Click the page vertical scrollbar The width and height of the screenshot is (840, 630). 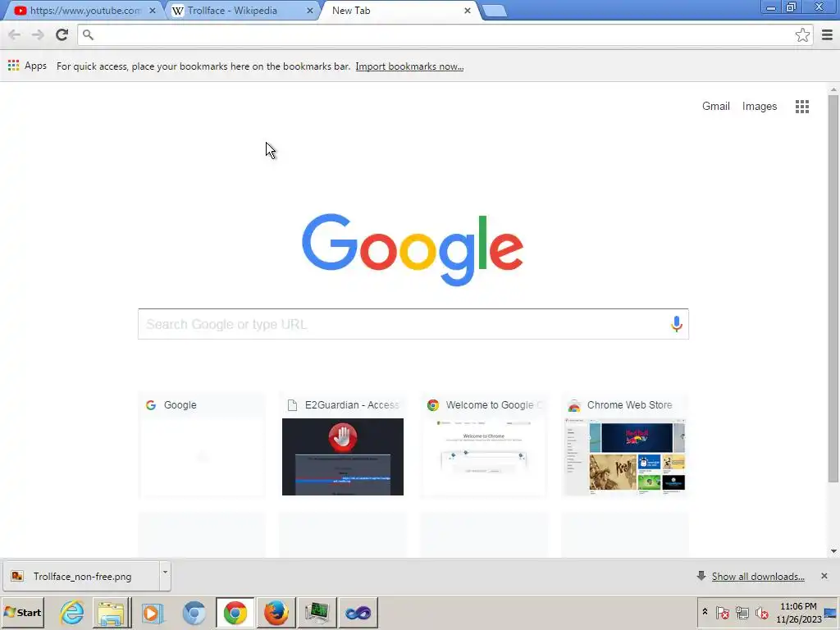pos(833,290)
